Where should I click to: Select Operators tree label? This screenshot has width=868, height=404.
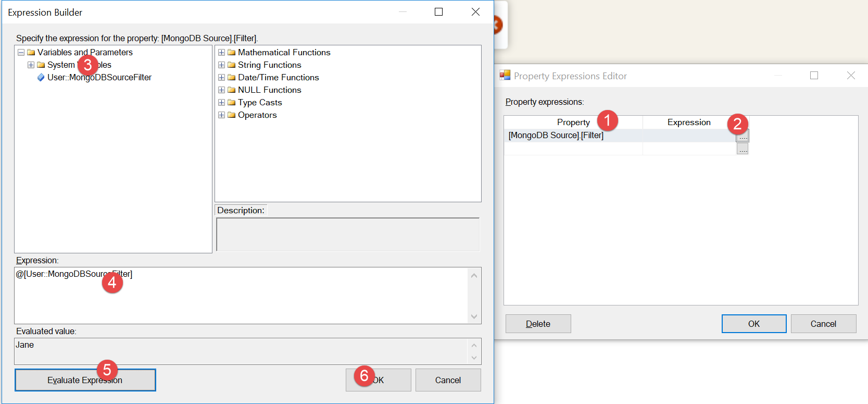(x=257, y=115)
